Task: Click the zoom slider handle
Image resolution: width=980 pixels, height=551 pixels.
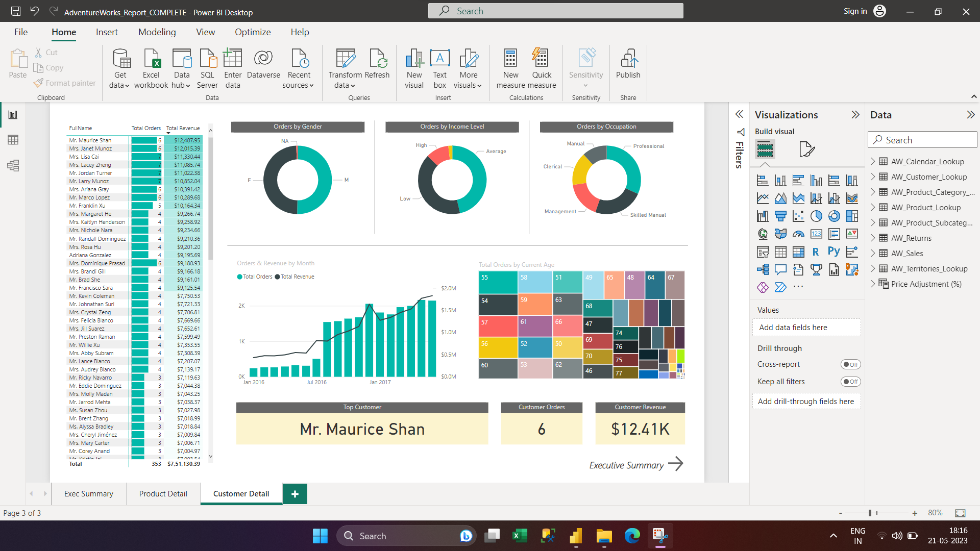Action: [870, 513]
